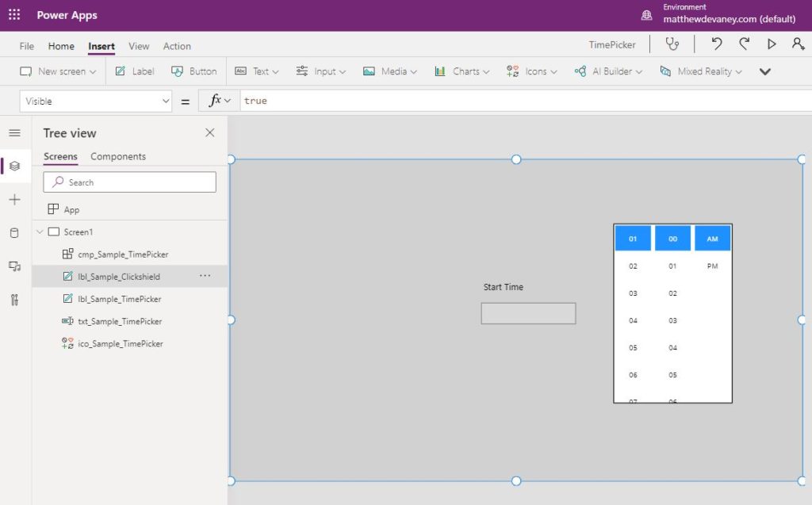Image resolution: width=812 pixels, height=505 pixels.
Task: Open the Media sidebar icon
Action: [14, 266]
